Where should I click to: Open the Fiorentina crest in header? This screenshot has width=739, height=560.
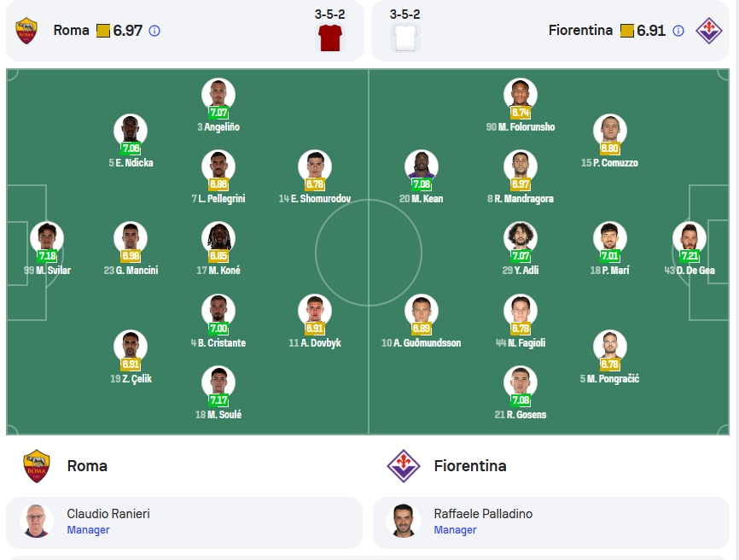click(709, 31)
